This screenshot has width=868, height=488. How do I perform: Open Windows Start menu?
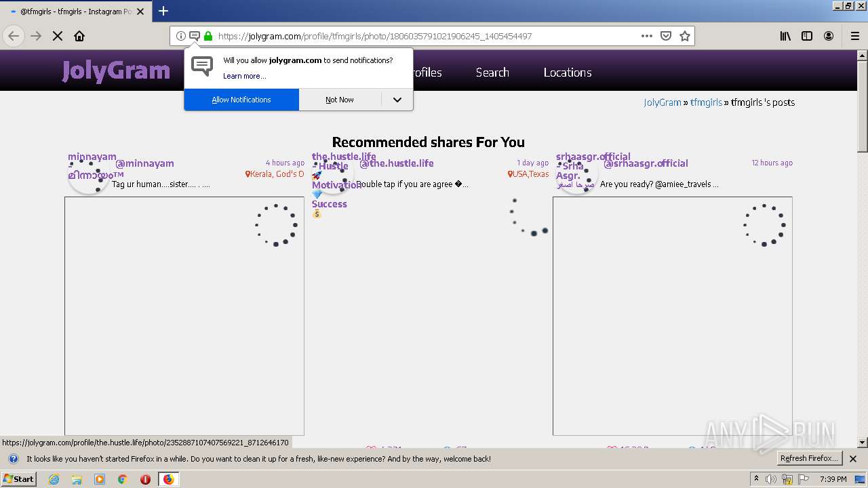point(19,479)
